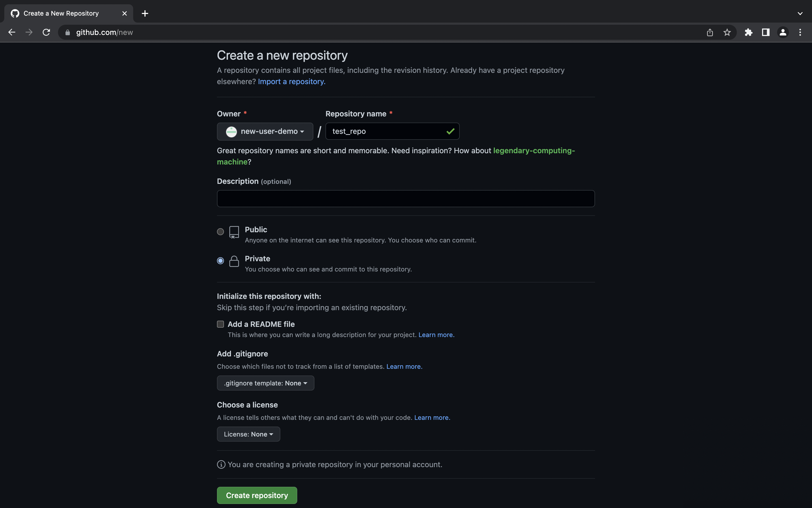812x508 pixels.
Task: Click the green checkmark in repository name
Action: [x=450, y=131]
